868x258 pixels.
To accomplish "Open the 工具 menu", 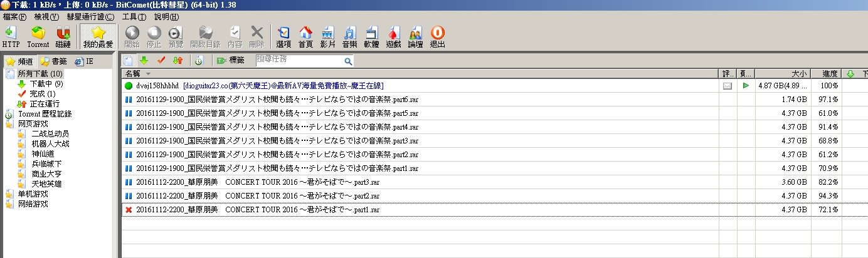I will pos(134,16).
